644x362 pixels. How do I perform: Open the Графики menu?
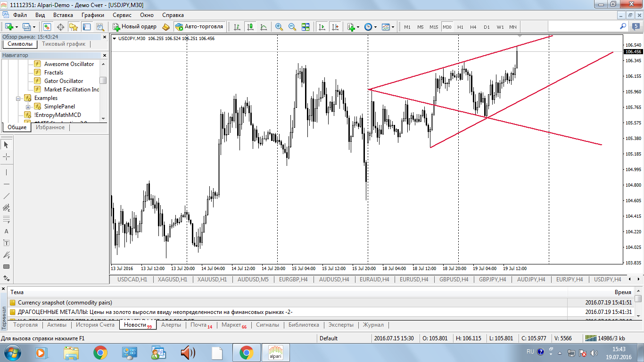[x=93, y=15]
